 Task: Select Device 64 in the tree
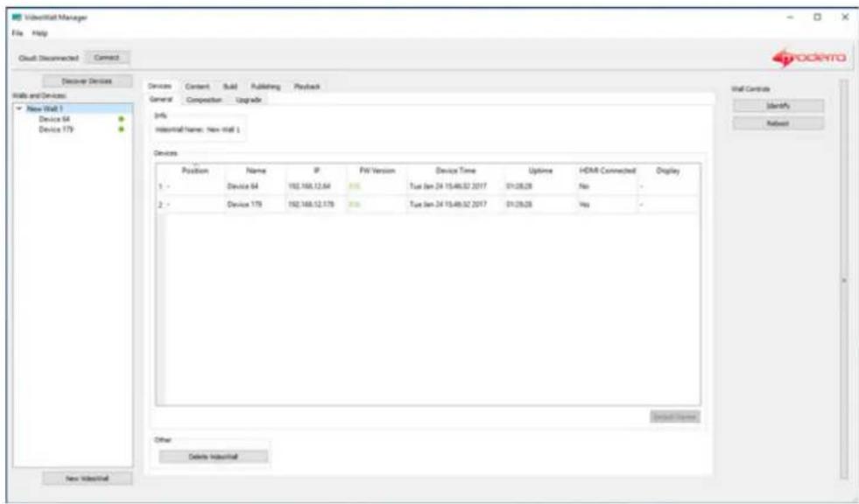click(54, 119)
